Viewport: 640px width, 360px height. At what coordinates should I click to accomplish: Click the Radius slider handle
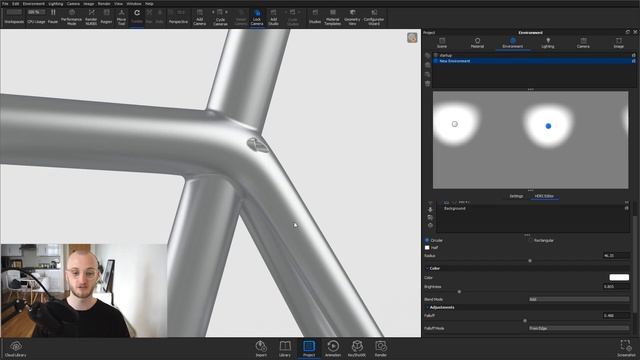click(530, 260)
